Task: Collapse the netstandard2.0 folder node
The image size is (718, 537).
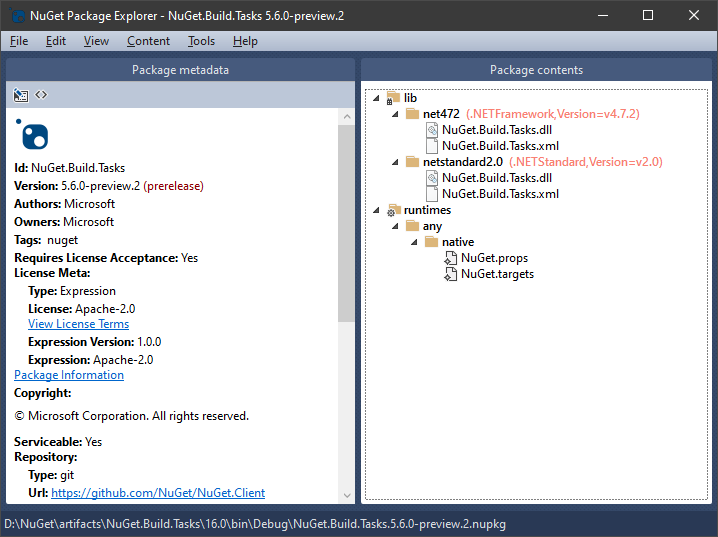Action: pyautogui.click(x=396, y=162)
